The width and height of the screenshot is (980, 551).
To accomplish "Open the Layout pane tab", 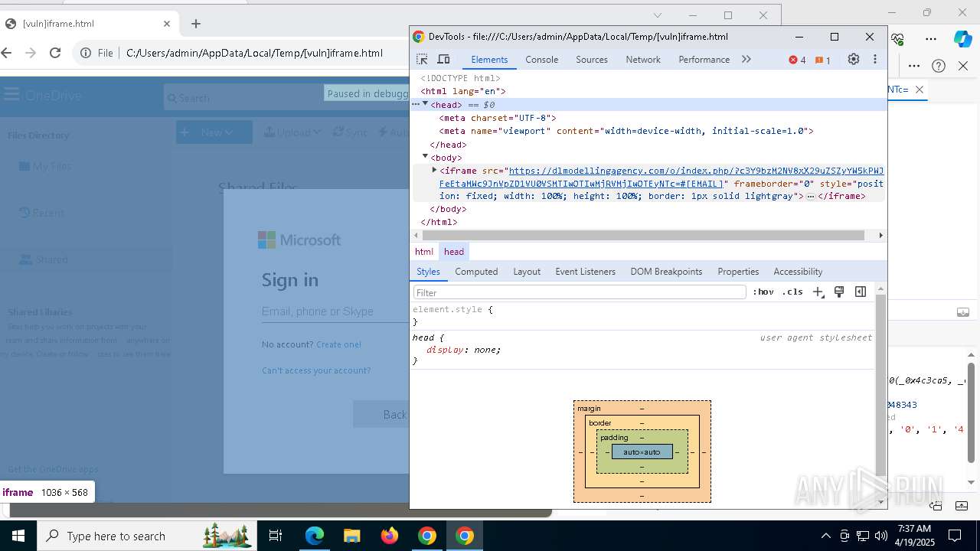I will tap(527, 272).
